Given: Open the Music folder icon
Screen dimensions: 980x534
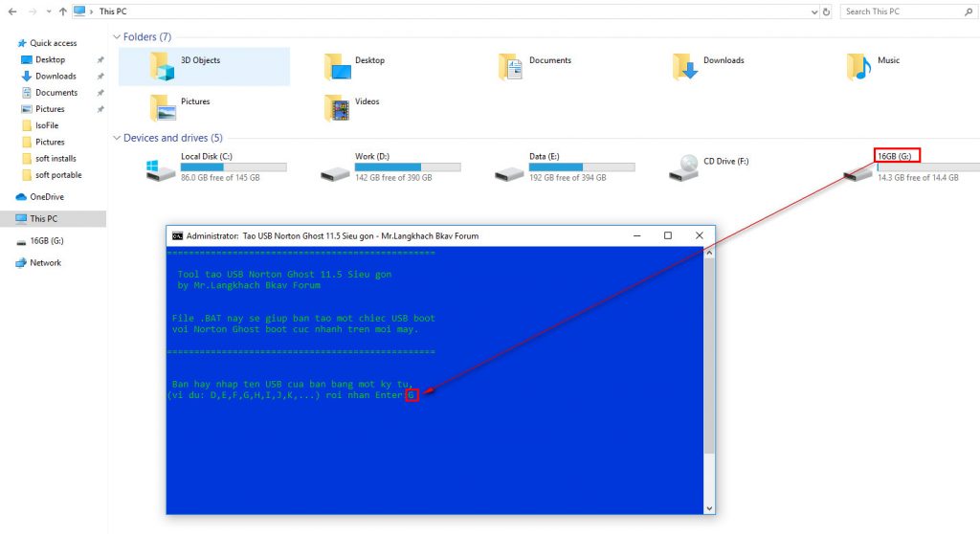Looking at the screenshot, I should [858, 66].
